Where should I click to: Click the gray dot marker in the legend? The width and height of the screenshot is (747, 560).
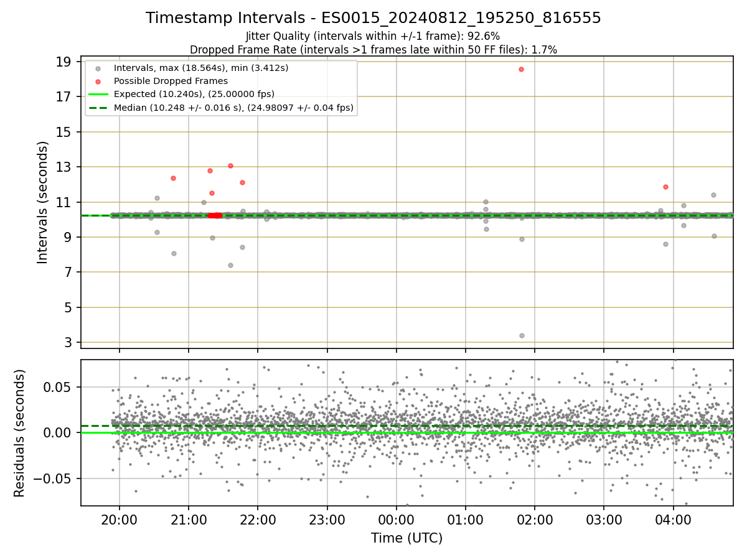pos(98,68)
